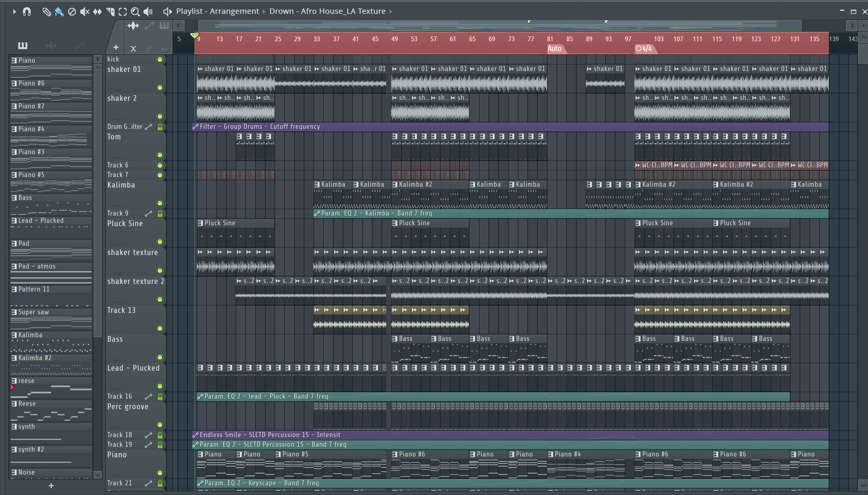Viewport: 868px width, 495px height.
Task: Open first WC Cl..BPM clip menu arrow
Action: (x=638, y=165)
